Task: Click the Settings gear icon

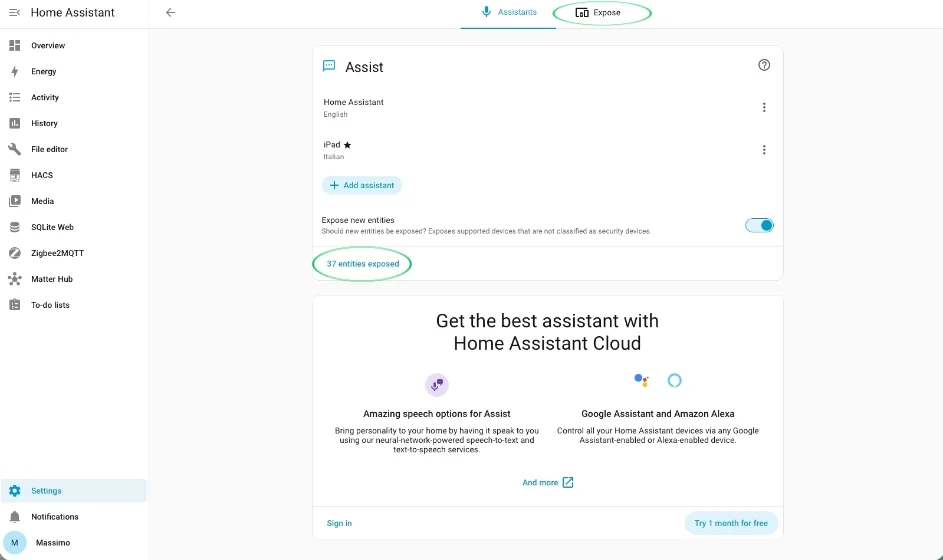Action: pyautogui.click(x=14, y=490)
